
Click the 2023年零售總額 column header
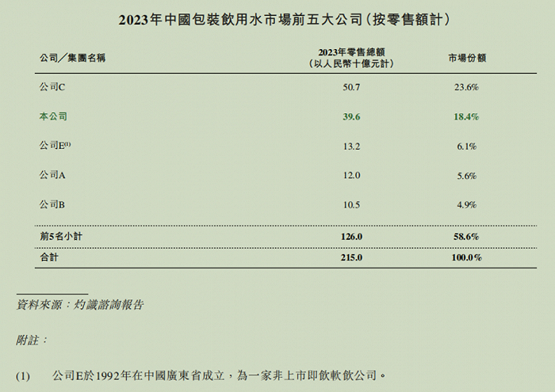point(351,58)
